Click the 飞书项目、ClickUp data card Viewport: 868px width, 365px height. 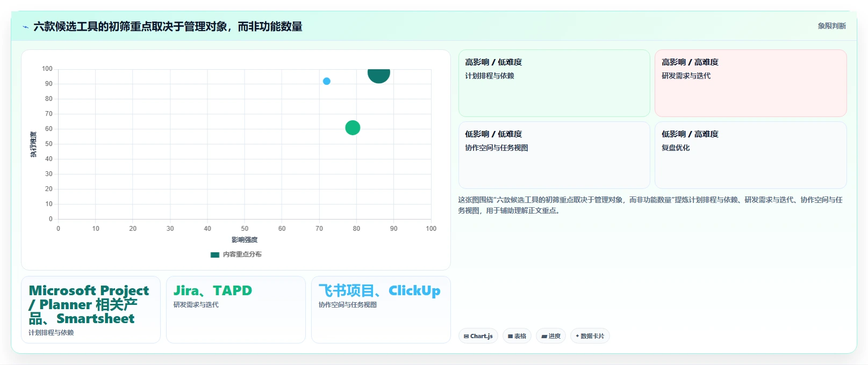pyautogui.click(x=381, y=310)
